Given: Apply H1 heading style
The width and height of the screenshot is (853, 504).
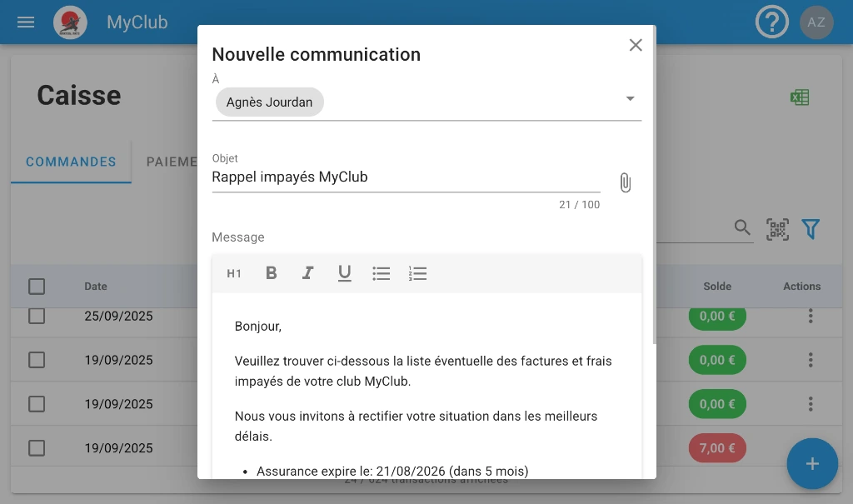Looking at the screenshot, I should 234,273.
